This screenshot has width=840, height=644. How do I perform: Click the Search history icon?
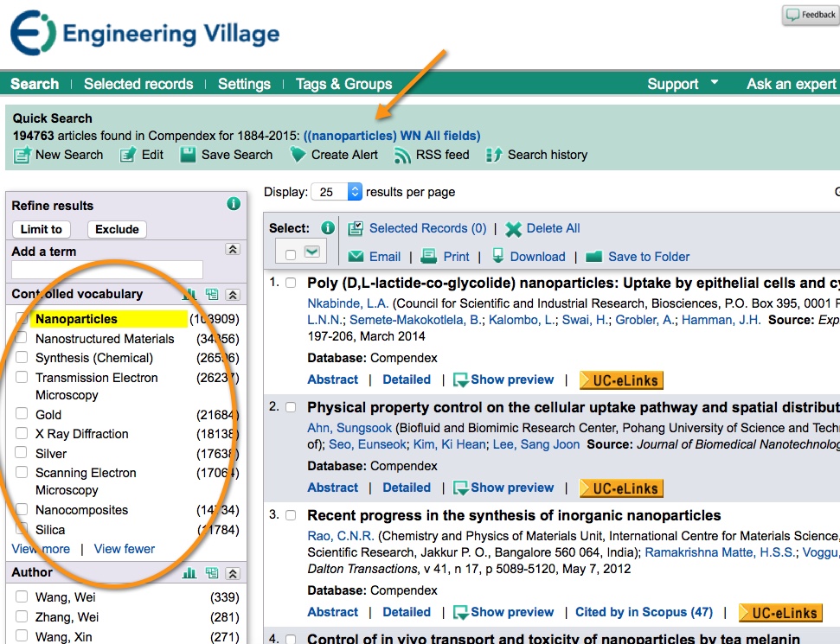[493, 156]
